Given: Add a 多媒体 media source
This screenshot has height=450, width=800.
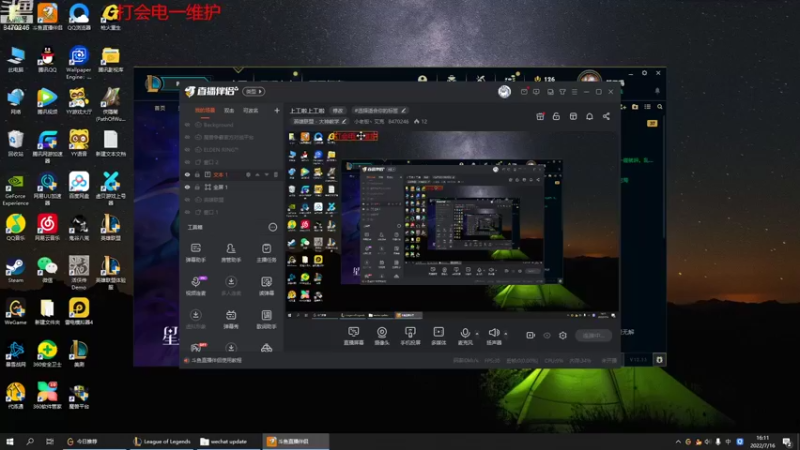Looking at the screenshot, I should pos(438,336).
